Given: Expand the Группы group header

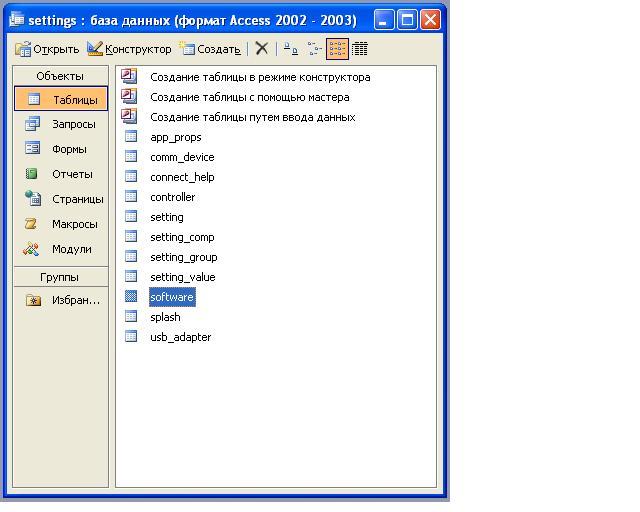Looking at the screenshot, I should pyautogui.click(x=60, y=277).
